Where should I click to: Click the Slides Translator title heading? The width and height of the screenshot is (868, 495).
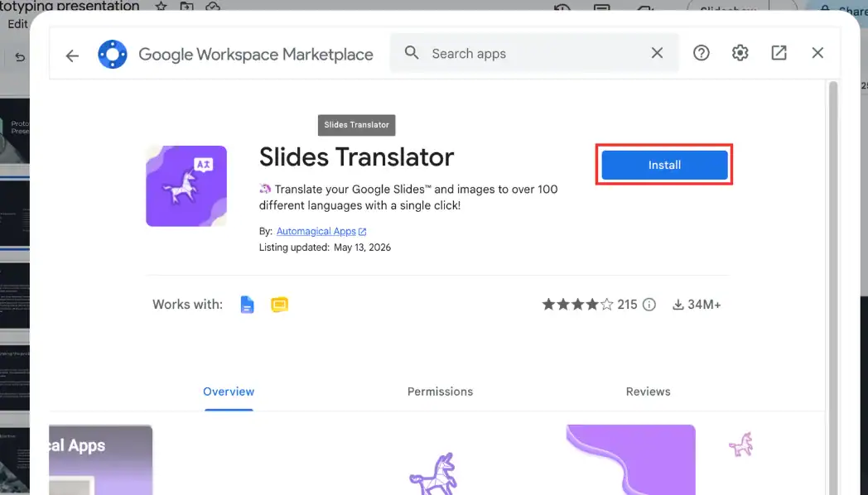coord(356,157)
